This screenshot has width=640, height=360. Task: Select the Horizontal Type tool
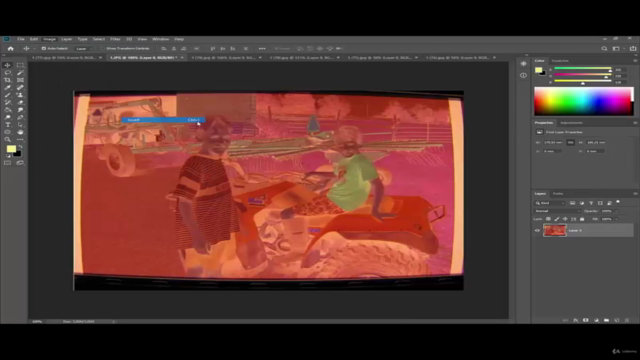tap(7, 124)
